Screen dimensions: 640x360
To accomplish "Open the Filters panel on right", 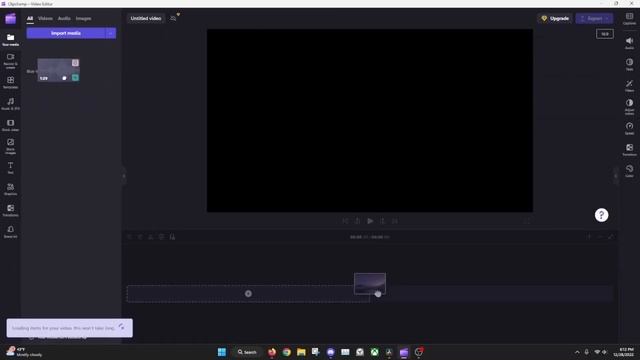I will (x=629, y=85).
